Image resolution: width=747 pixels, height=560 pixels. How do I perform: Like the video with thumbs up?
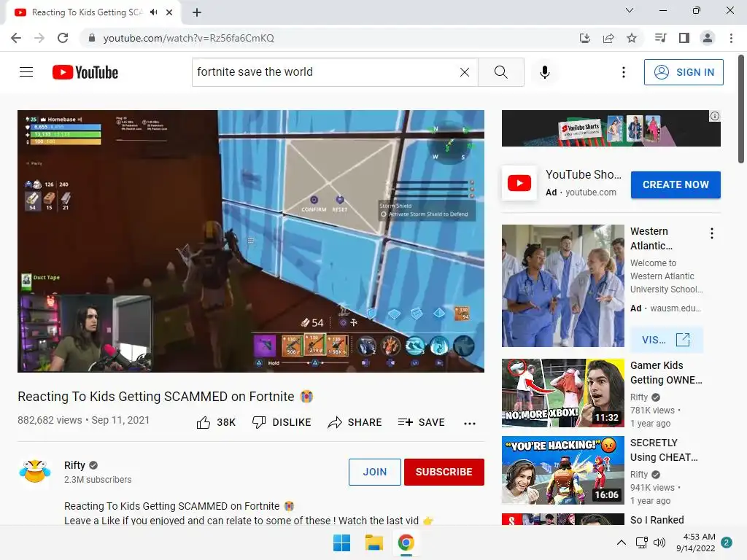click(216, 422)
